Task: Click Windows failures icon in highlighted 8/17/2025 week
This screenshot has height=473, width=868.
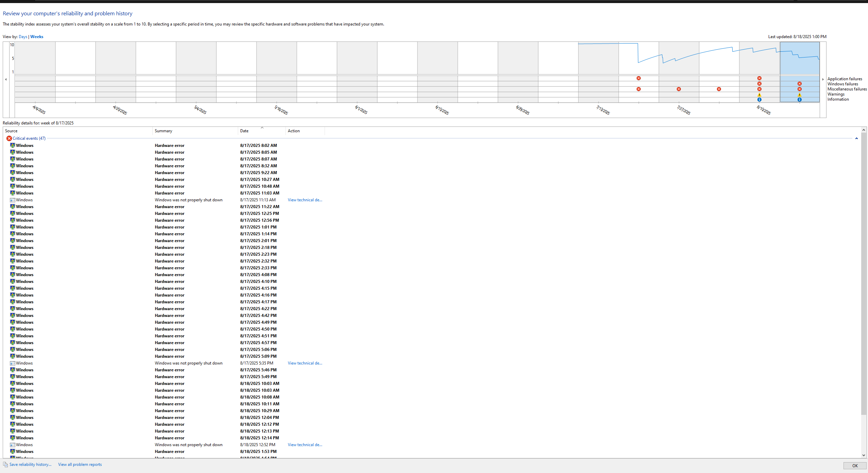Action: click(800, 84)
